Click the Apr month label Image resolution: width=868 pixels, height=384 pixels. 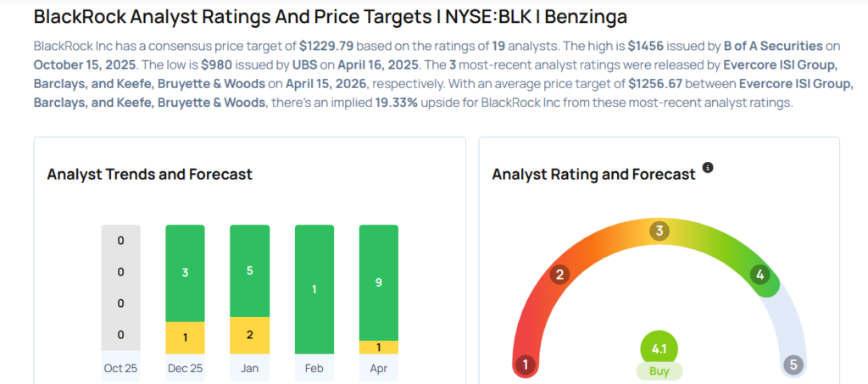378,368
